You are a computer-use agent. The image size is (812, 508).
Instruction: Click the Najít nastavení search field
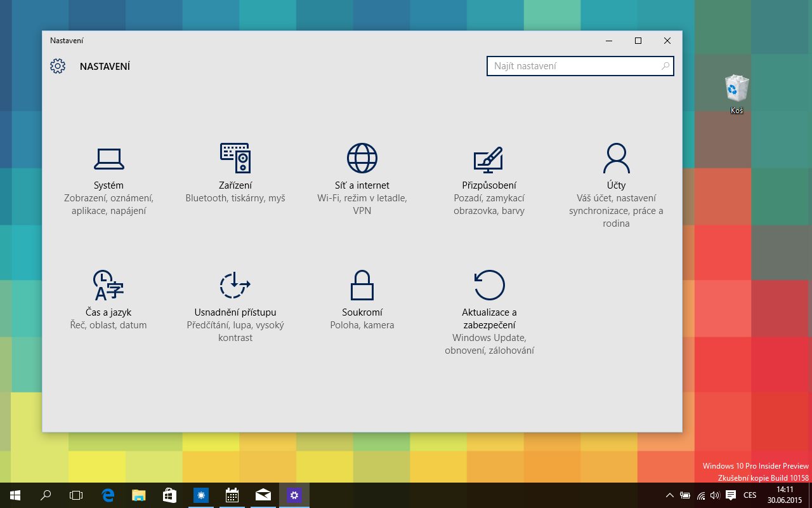click(x=580, y=66)
